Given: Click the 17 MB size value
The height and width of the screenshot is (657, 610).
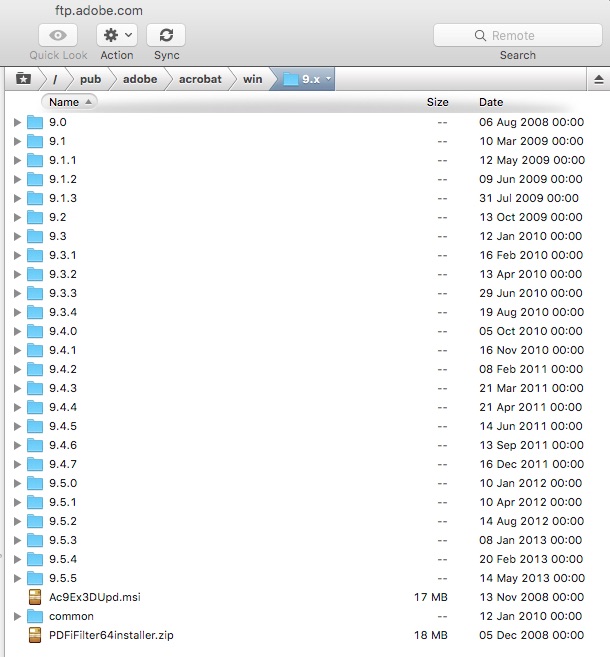Looking at the screenshot, I should click(431, 597).
